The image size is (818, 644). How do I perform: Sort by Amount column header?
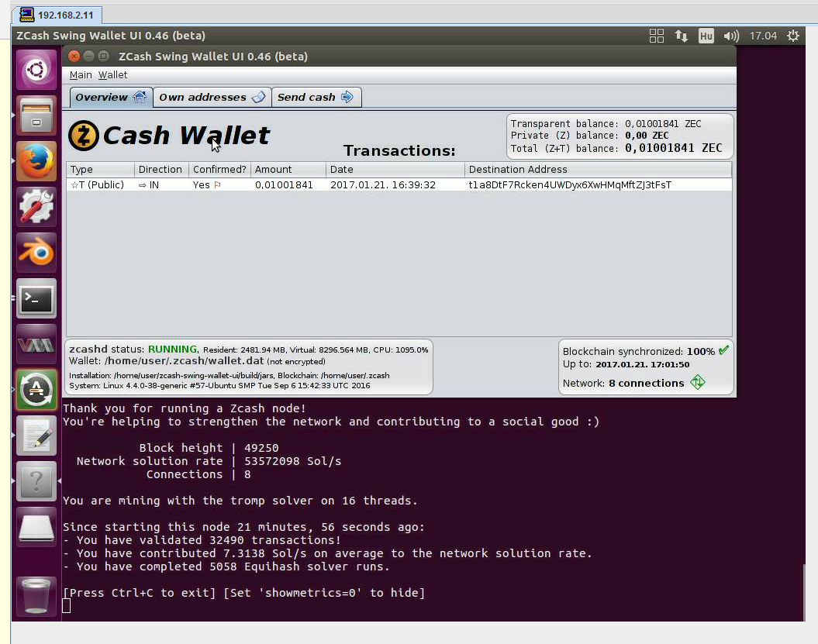(x=288, y=170)
